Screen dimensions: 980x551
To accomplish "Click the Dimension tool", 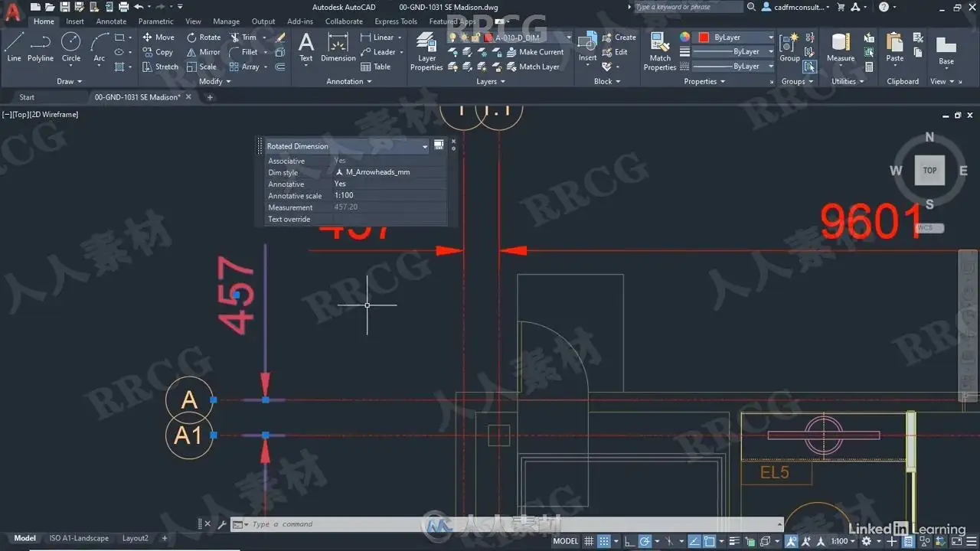I will click(338, 47).
